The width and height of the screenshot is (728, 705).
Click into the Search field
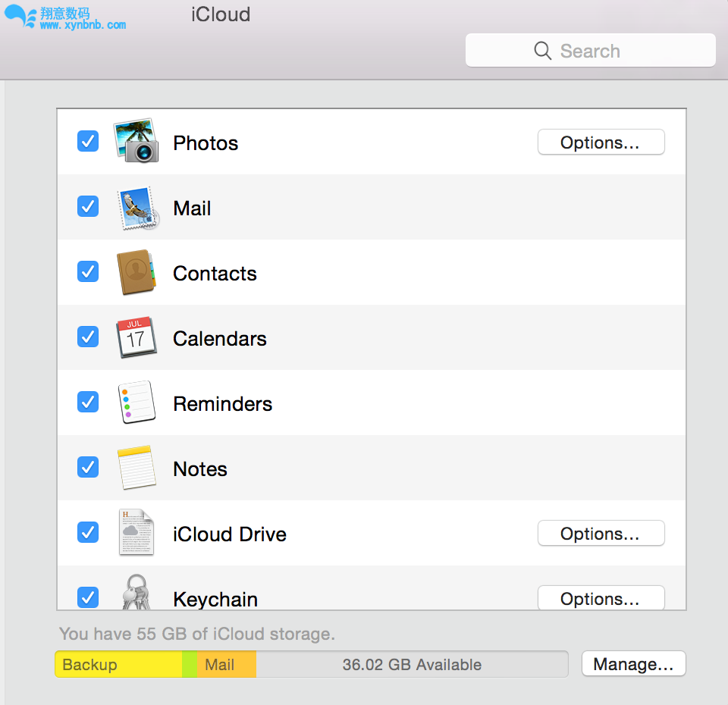[590, 50]
